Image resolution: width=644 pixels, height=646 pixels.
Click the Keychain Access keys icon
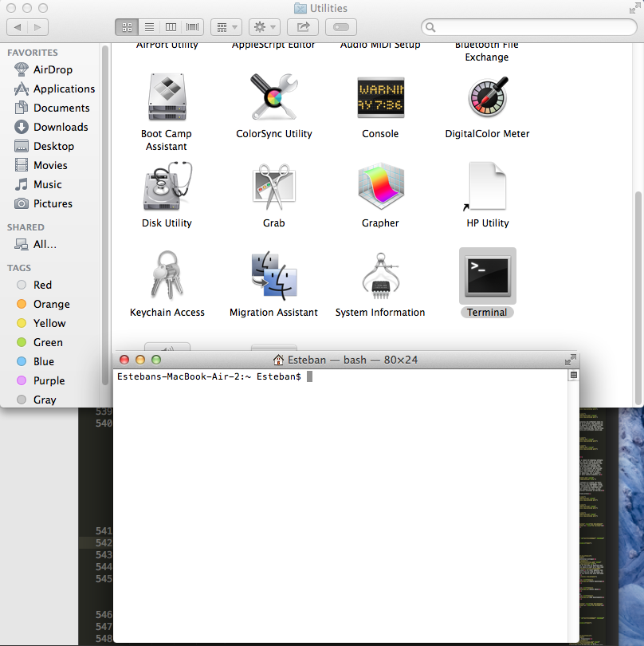click(x=167, y=275)
